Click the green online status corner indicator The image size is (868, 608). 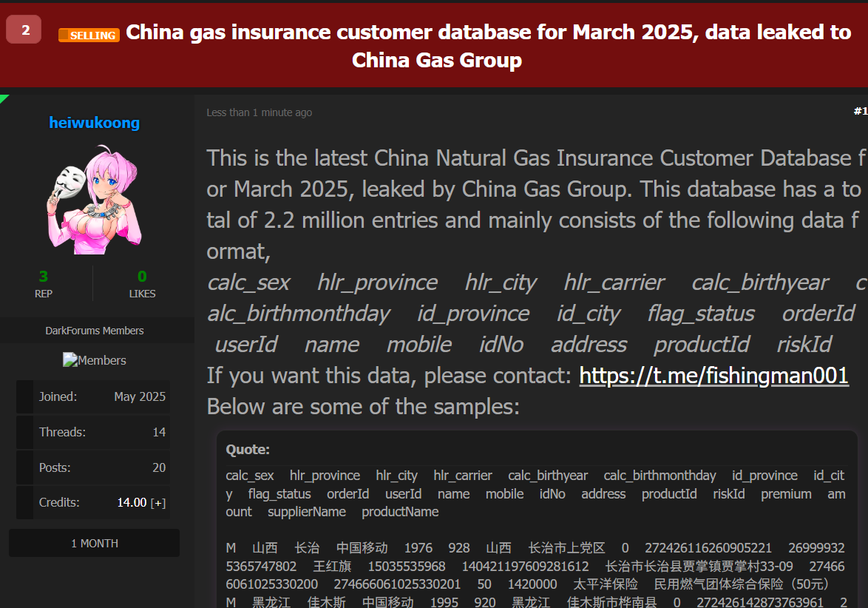[3, 98]
